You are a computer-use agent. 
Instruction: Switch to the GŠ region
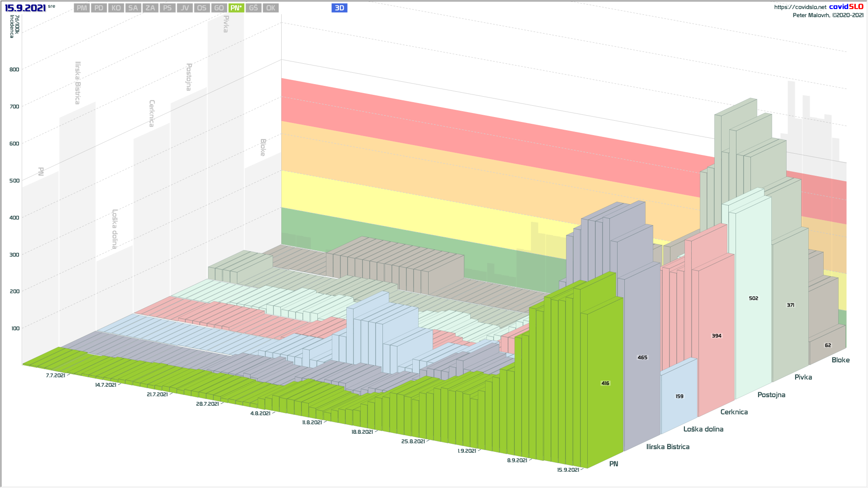click(253, 8)
